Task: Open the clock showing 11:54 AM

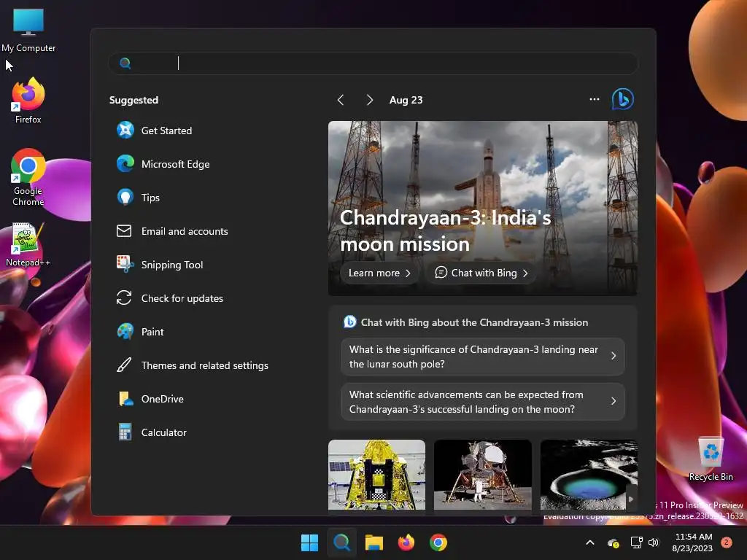Action: (692, 542)
